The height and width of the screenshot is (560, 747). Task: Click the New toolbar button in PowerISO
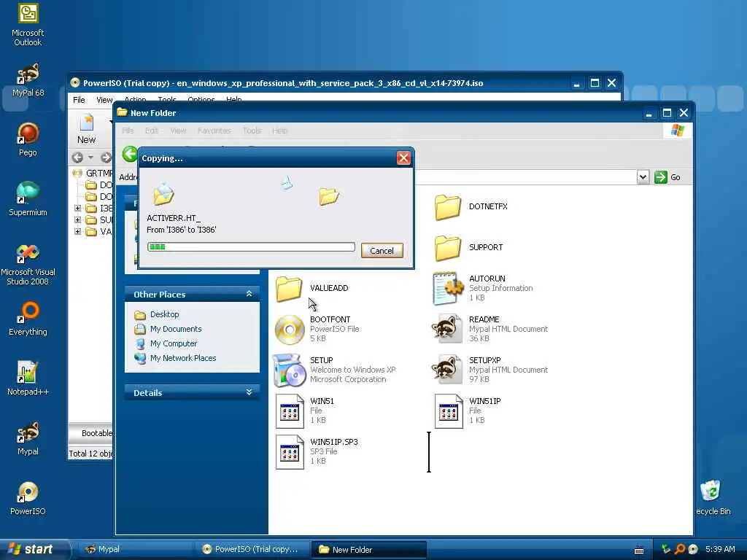[x=87, y=128]
